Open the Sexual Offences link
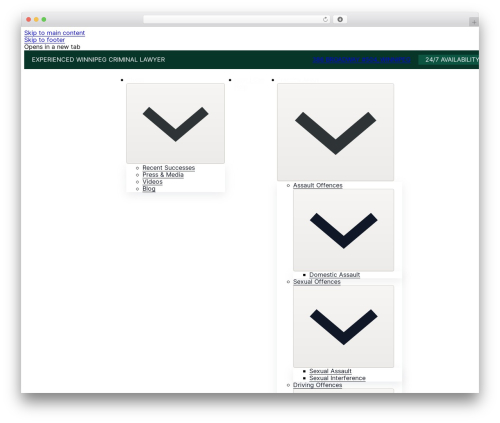 click(x=317, y=282)
